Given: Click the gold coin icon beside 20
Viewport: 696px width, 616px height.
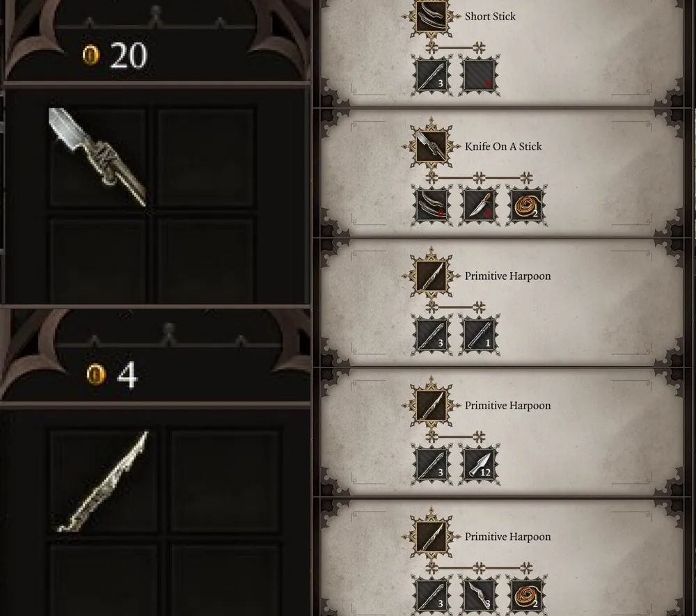Looking at the screenshot, I should tap(91, 55).
